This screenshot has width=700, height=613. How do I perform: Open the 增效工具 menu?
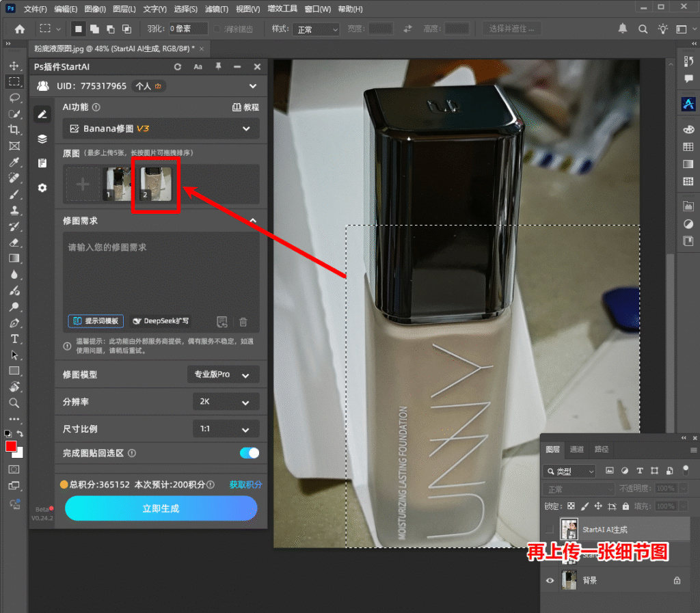282,8
